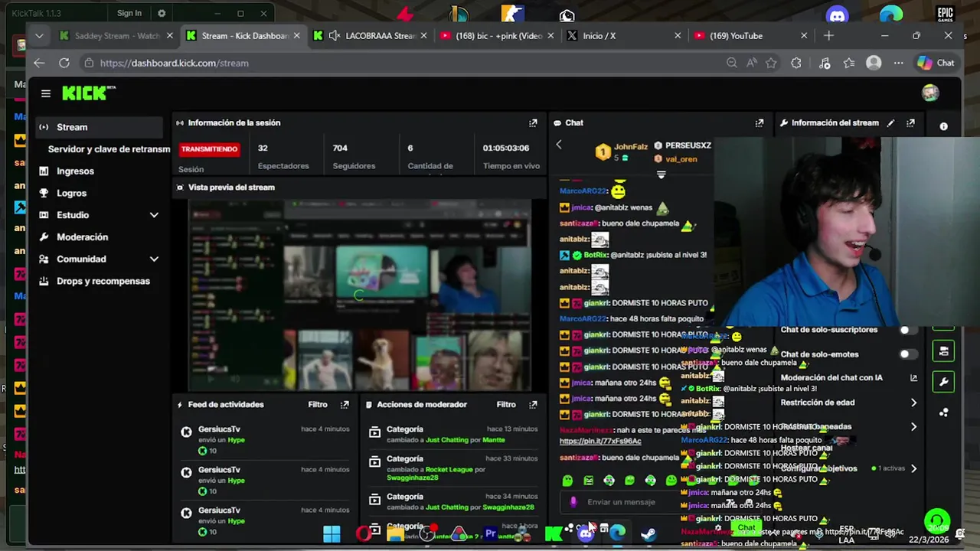Screen dimensions: 980x551
Task: Click the 704 Seguidores count
Action: click(x=340, y=148)
